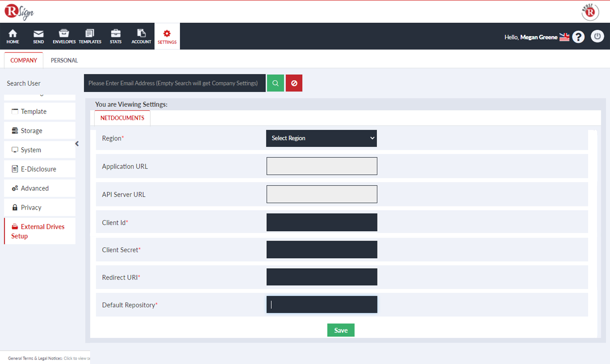
Task: Click the green search magnifier button
Action: (x=275, y=83)
